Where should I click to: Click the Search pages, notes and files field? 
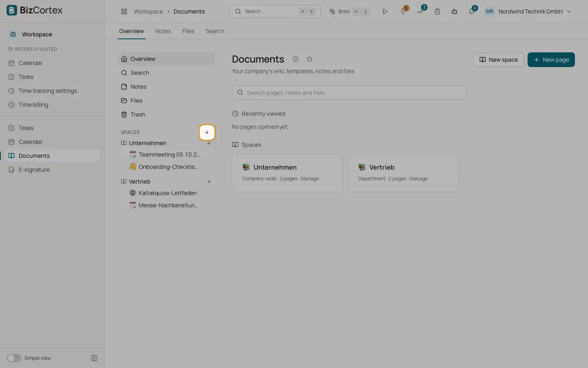[x=349, y=92]
